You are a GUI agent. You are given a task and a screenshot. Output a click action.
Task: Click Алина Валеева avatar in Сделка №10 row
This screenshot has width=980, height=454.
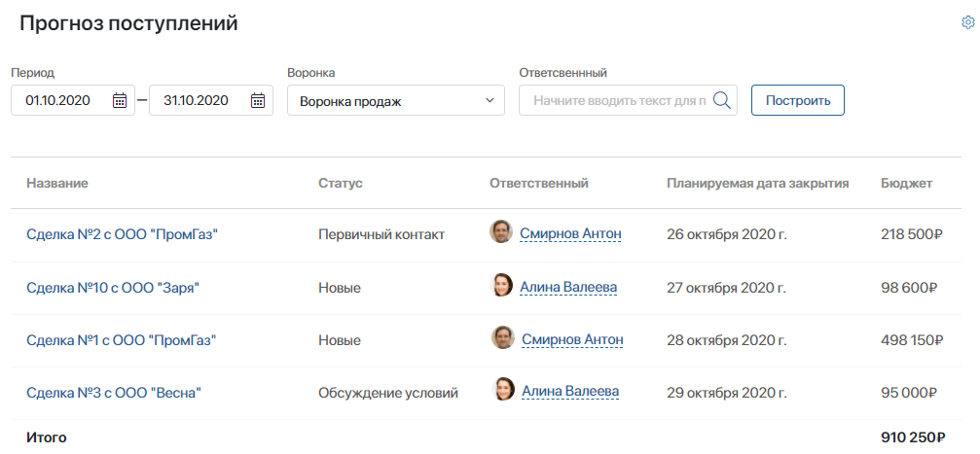coord(500,285)
